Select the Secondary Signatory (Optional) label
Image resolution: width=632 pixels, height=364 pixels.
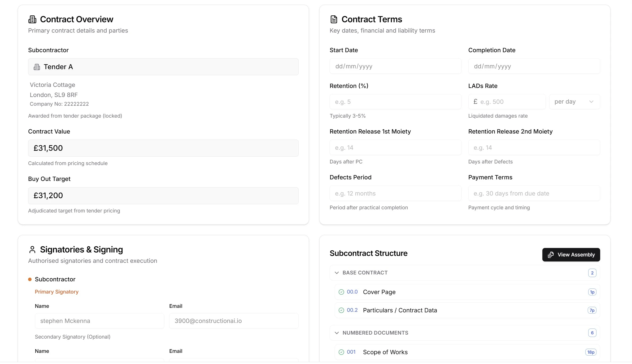pos(73,337)
